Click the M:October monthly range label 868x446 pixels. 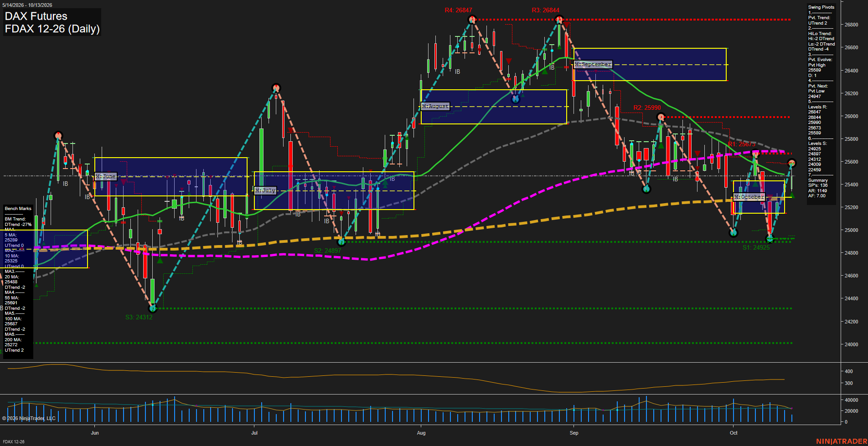(x=749, y=197)
